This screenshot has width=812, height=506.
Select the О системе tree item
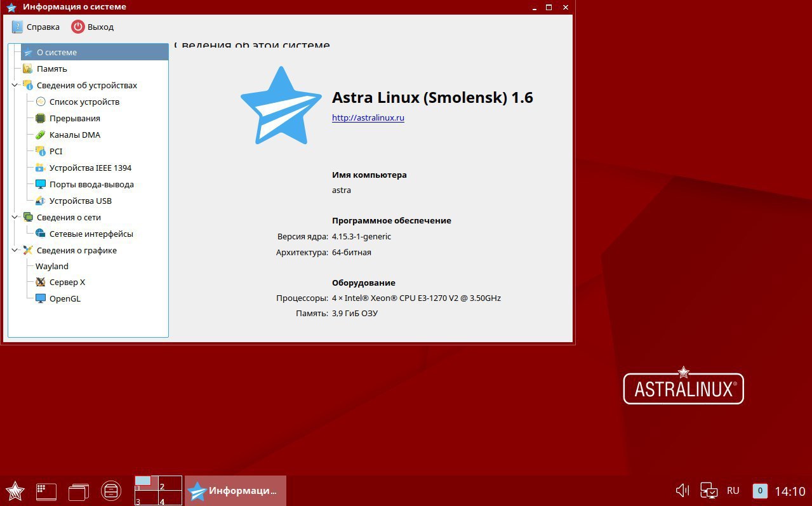click(x=95, y=53)
